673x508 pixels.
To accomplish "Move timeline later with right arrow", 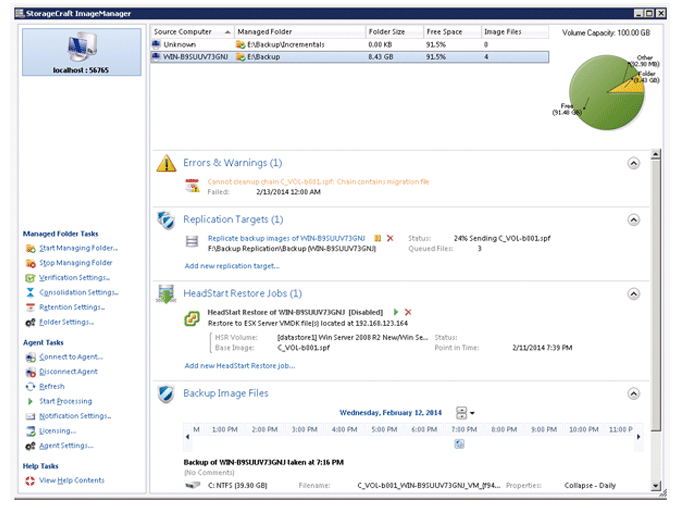I will [x=639, y=437].
